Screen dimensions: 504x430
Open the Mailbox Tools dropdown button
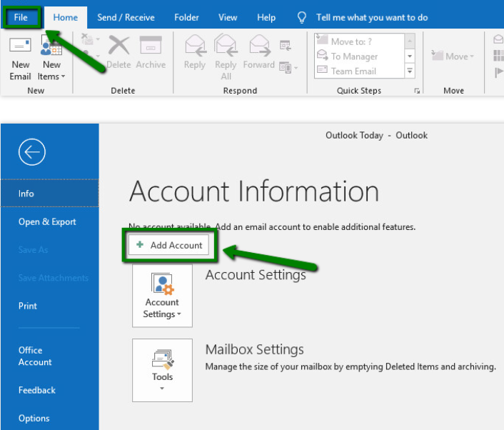coord(162,370)
